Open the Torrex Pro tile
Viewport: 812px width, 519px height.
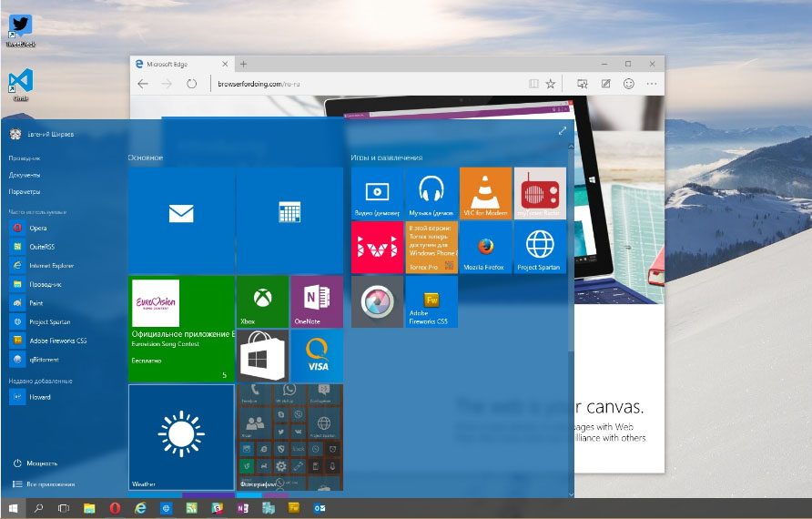pyautogui.click(x=431, y=247)
